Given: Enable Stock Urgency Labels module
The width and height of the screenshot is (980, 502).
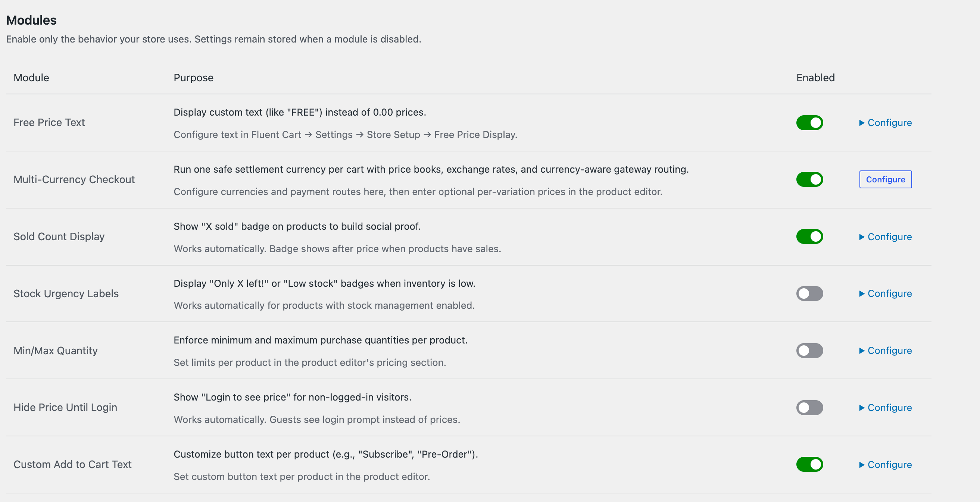Looking at the screenshot, I should (809, 294).
